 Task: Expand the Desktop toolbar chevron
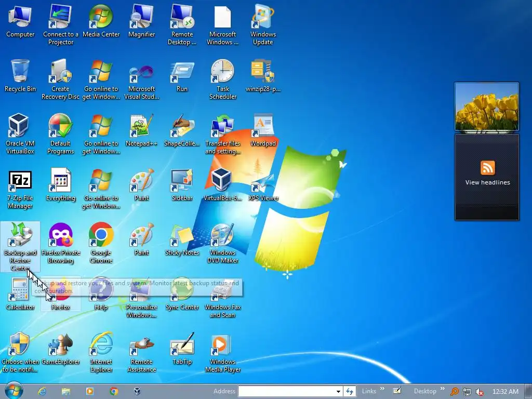tap(443, 389)
